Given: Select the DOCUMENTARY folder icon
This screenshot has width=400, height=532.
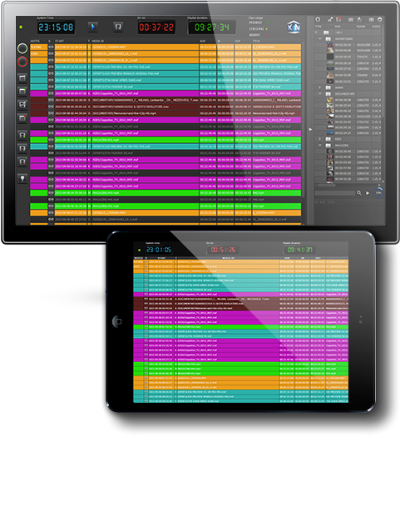Looking at the screenshot, I should click(x=328, y=93).
